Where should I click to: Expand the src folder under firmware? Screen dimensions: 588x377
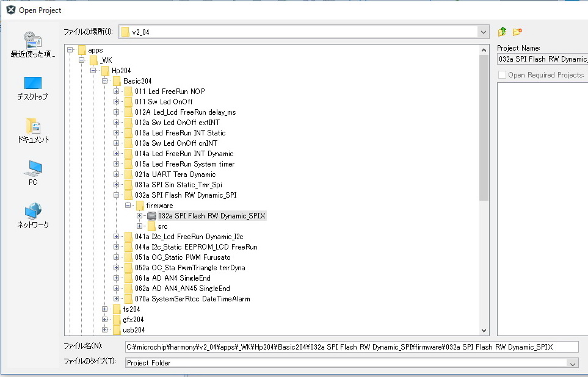(140, 226)
